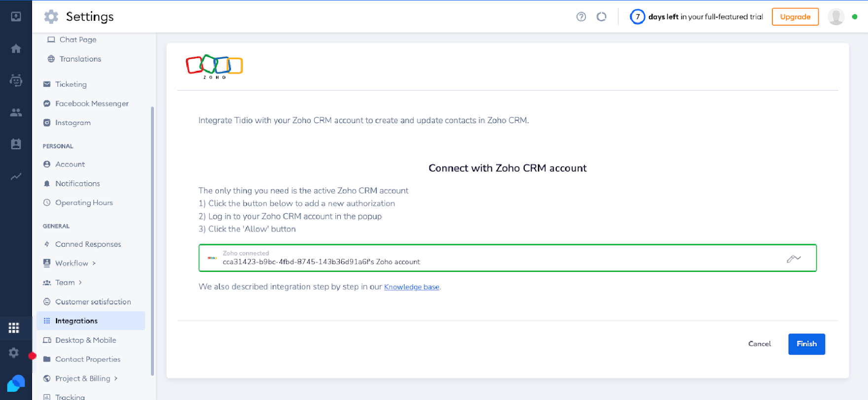Open the contacts badge icon in the sidebar

(x=16, y=144)
